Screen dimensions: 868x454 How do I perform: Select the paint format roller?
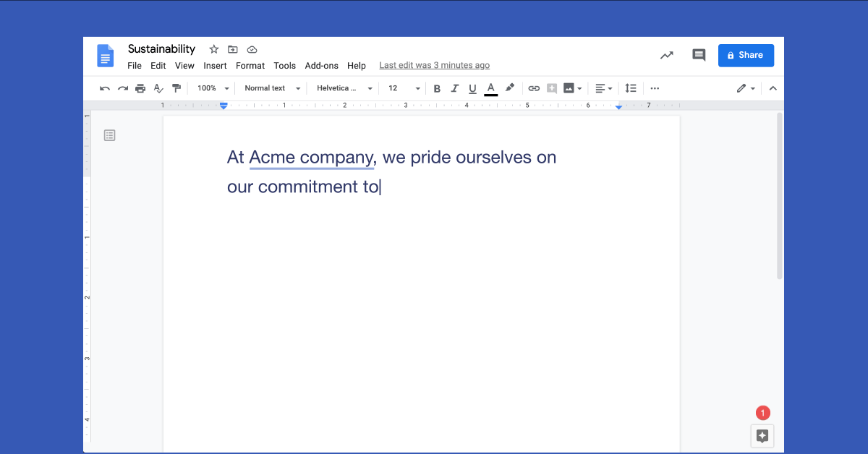176,88
